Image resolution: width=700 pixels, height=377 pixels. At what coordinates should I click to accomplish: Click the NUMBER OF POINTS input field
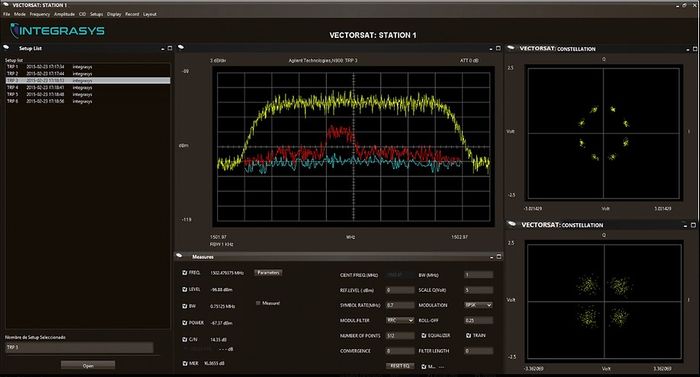click(400, 335)
